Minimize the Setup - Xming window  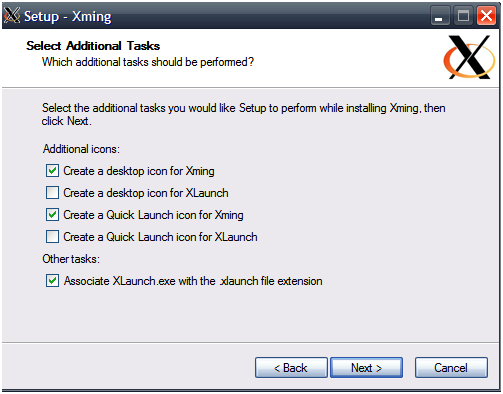point(440,16)
